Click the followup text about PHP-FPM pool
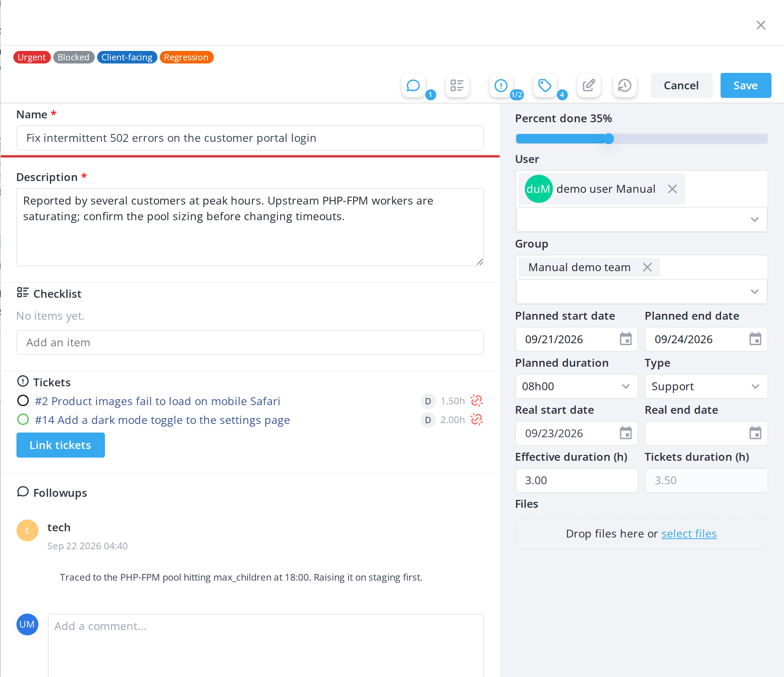 (x=241, y=577)
